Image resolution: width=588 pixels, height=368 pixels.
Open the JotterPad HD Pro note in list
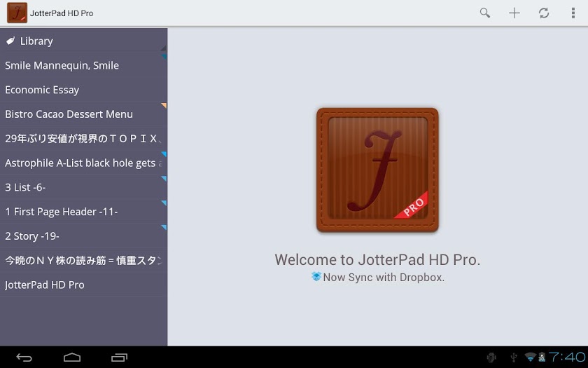coord(83,285)
